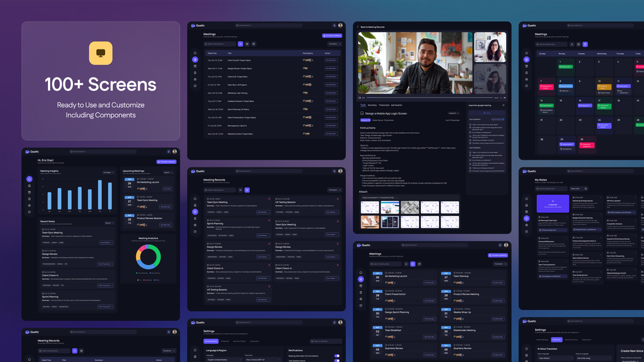The image size is (644, 362).
Task: Click Join Now for Q4 Marketing Launch
Action: tap(167, 189)
